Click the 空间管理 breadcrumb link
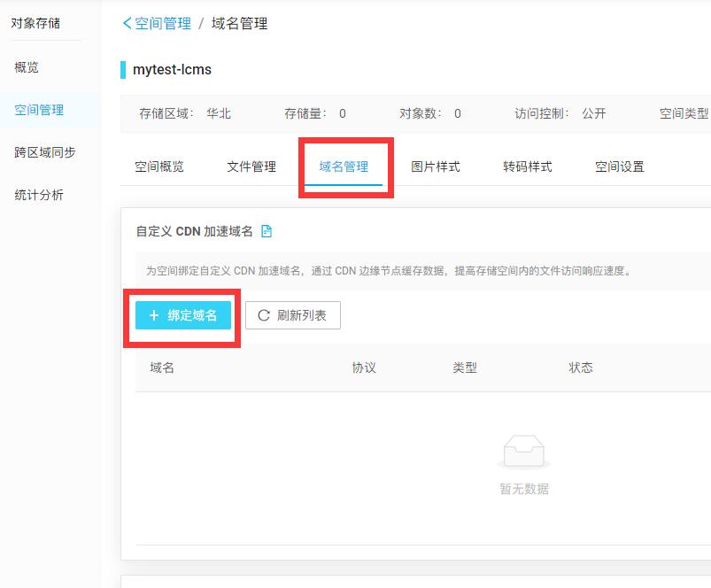The image size is (711, 588). [163, 23]
